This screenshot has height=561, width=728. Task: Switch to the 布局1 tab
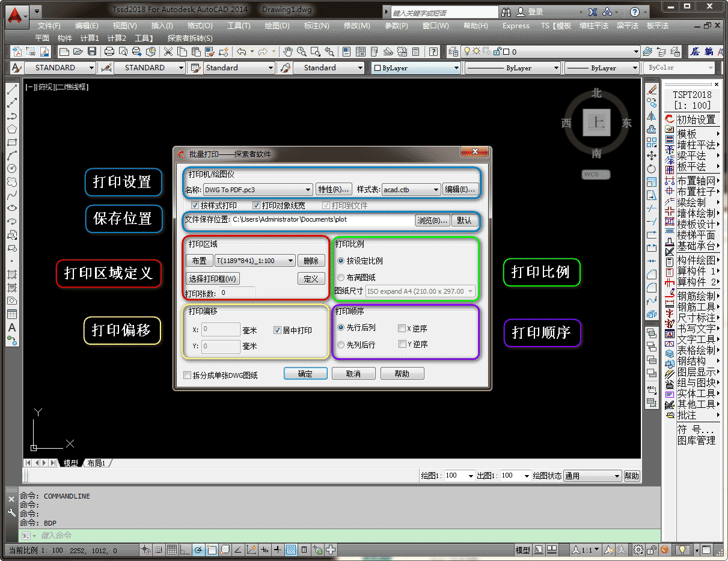click(96, 463)
